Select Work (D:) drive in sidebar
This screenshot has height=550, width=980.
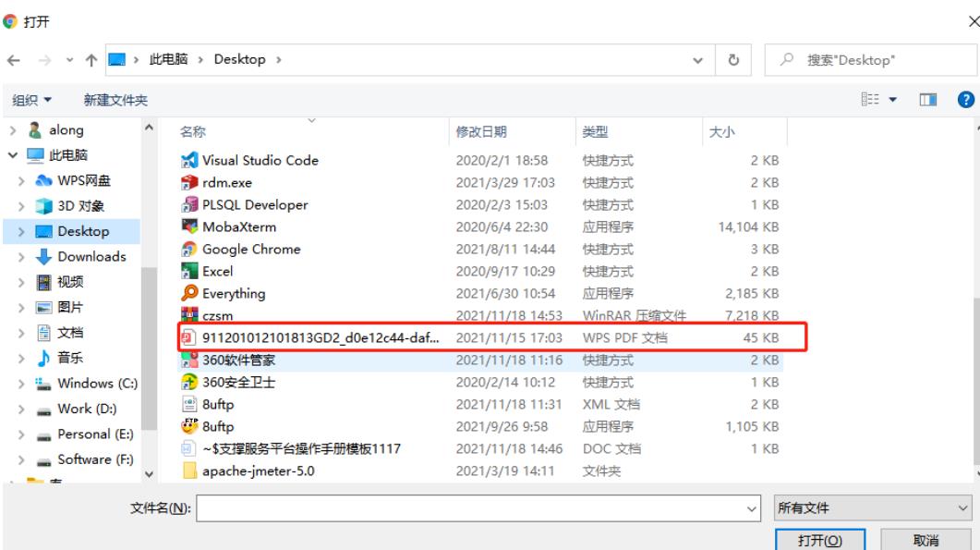tap(87, 409)
